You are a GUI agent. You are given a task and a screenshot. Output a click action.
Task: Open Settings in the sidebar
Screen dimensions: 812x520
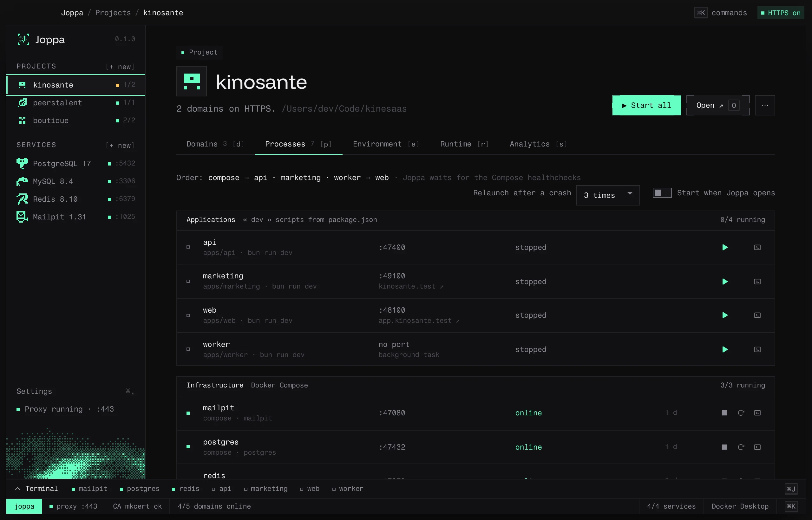click(x=76, y=391)
